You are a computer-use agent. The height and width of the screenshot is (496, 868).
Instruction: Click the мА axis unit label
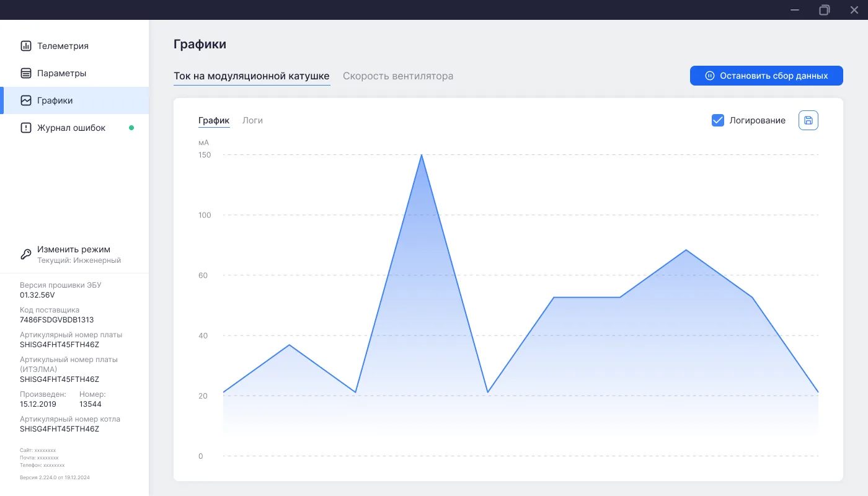click(x=203, y=143)
